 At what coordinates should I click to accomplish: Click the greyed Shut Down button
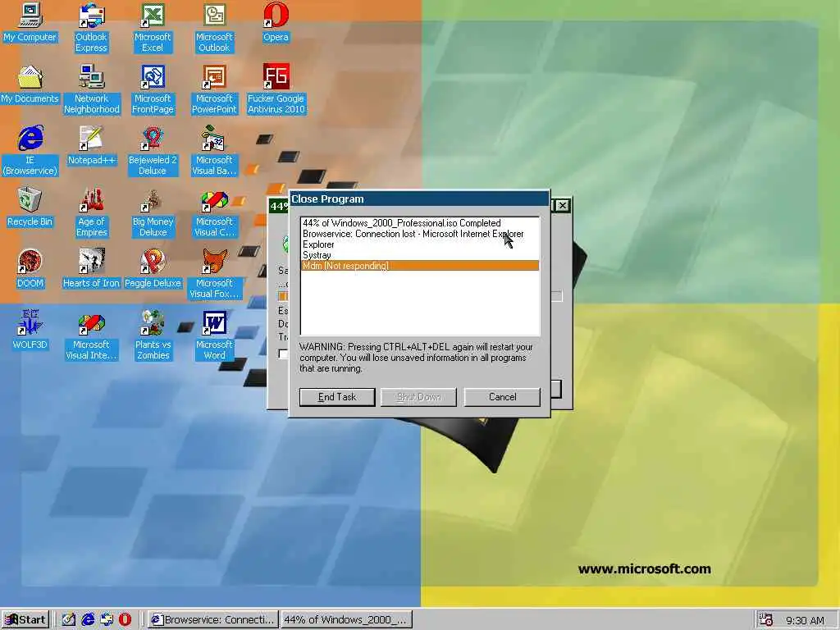(x=418, y=397)
